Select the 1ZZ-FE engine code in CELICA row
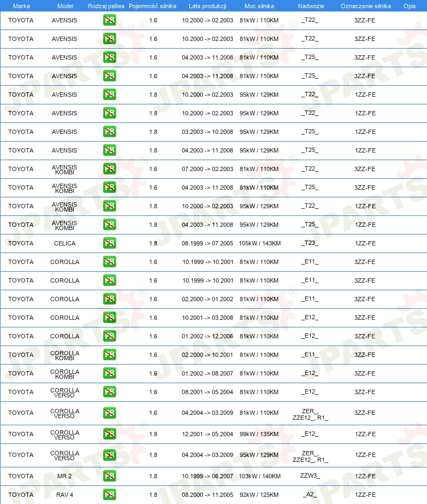This screenshot has height=504, width=427. [365, 243]
